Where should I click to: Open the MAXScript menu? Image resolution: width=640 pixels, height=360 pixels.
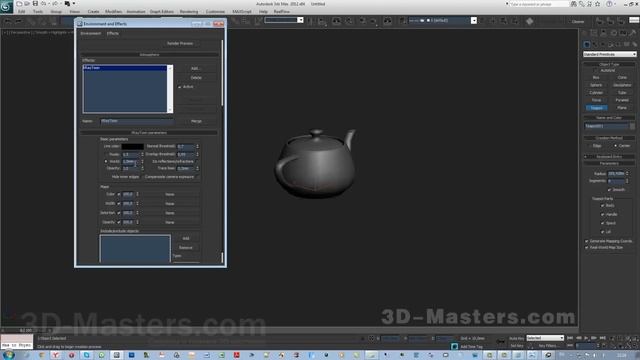[x=242, y=11]
